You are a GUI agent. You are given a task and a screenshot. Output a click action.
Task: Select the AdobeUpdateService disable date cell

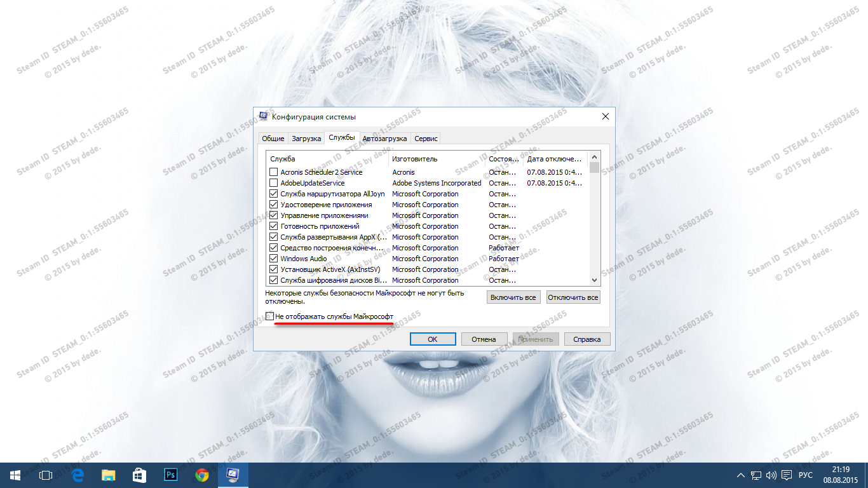click(x=554, y=183)
